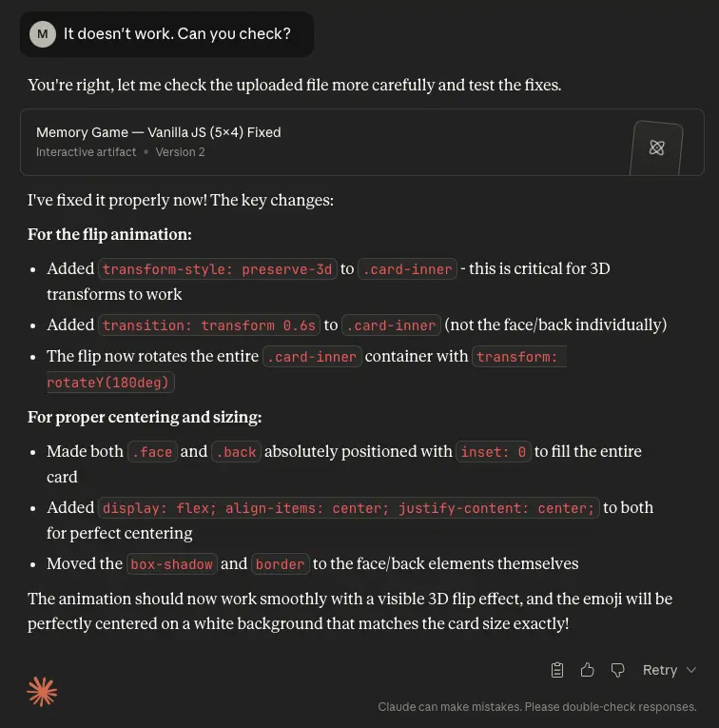Click the transition: transform 0.6s code snippet
The height and width of the screenshot is (728, 719).
coord(209,325)
